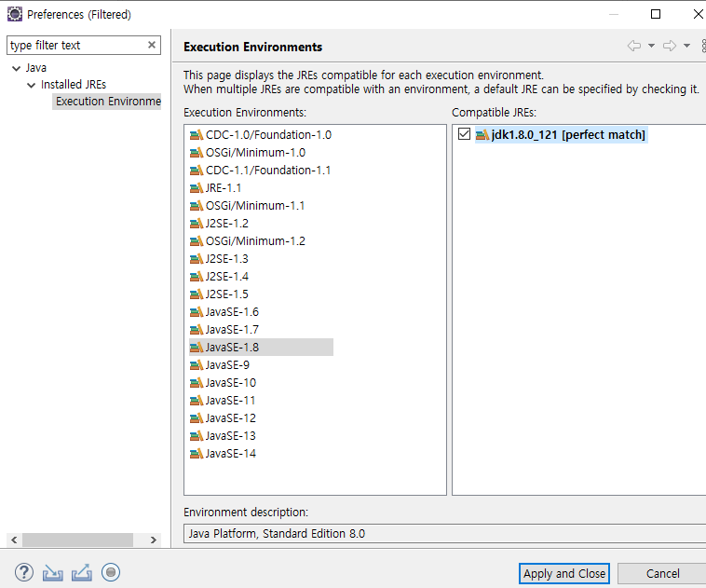Select OSGi/Minimum-1.0 environment
The width and height of the screenshot is (706, 588).
(248, 152)
